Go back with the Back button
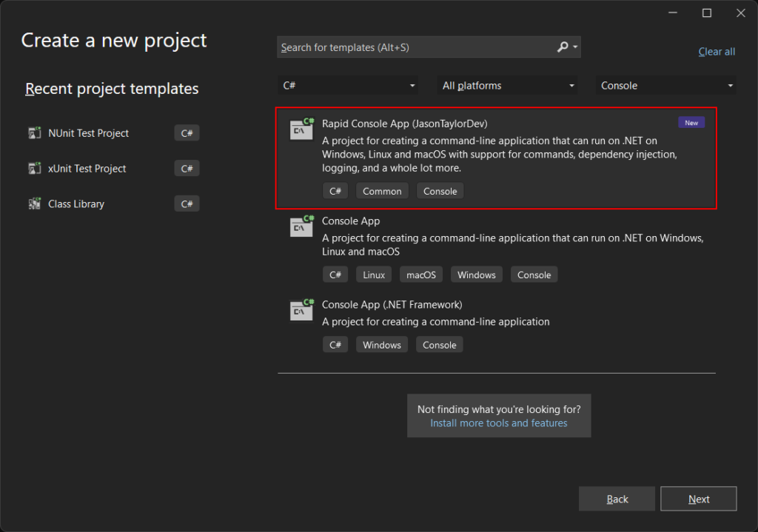Image resolution: width=758 pixels, height=532 pixels. point(617,499)
